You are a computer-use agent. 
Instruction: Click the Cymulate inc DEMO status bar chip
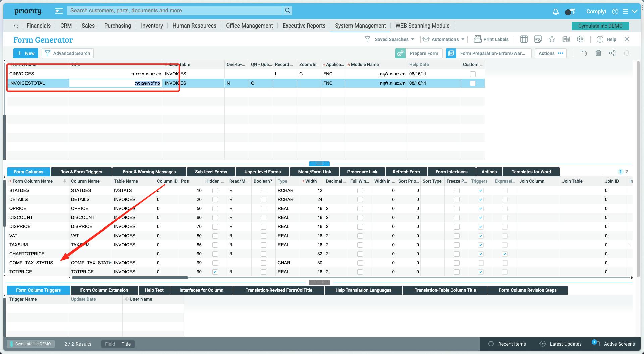pyautogui.click(x=31, y=344)
